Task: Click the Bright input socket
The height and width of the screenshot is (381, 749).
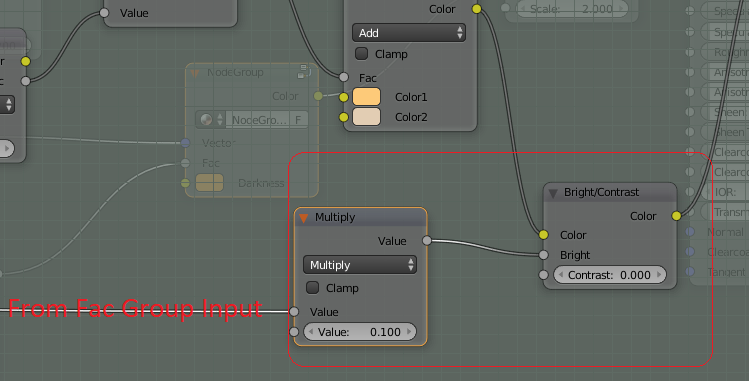Action: tap(544, 255)
